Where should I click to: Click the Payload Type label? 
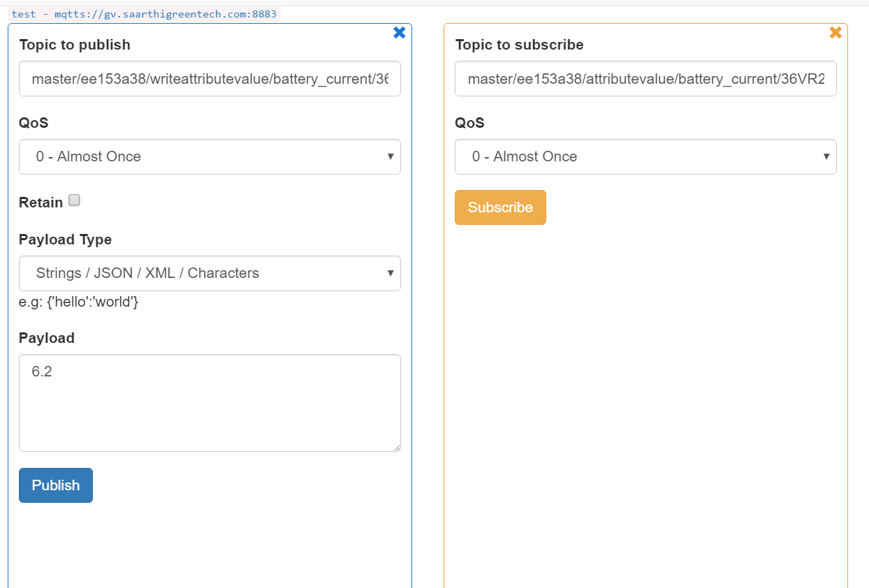tap(65, 240)
